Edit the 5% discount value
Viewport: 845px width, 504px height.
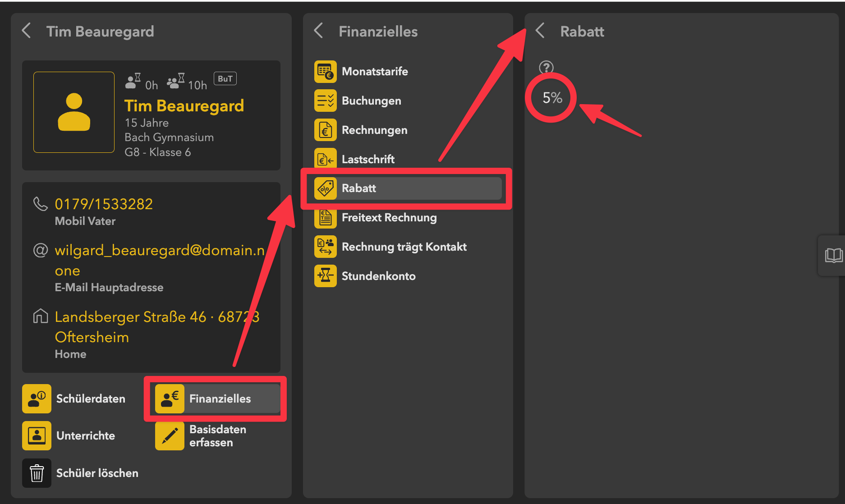click(x=552, y=98)
